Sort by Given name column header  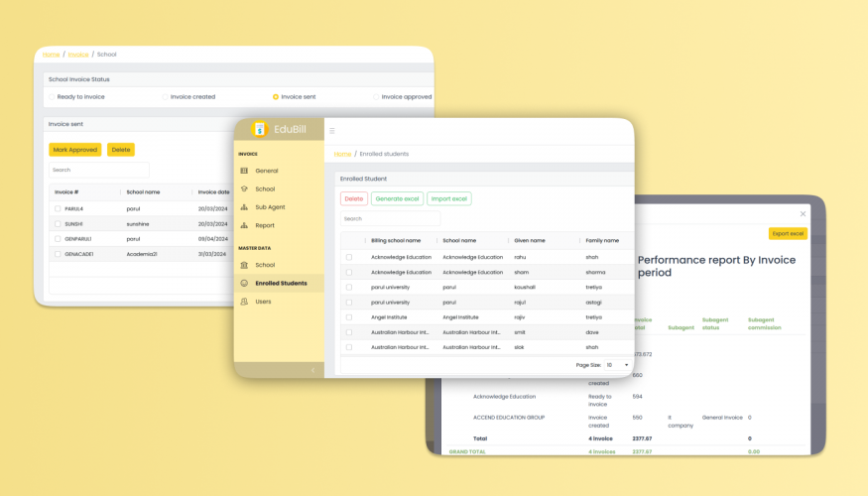pyautogui.click(x=530, y=241)
